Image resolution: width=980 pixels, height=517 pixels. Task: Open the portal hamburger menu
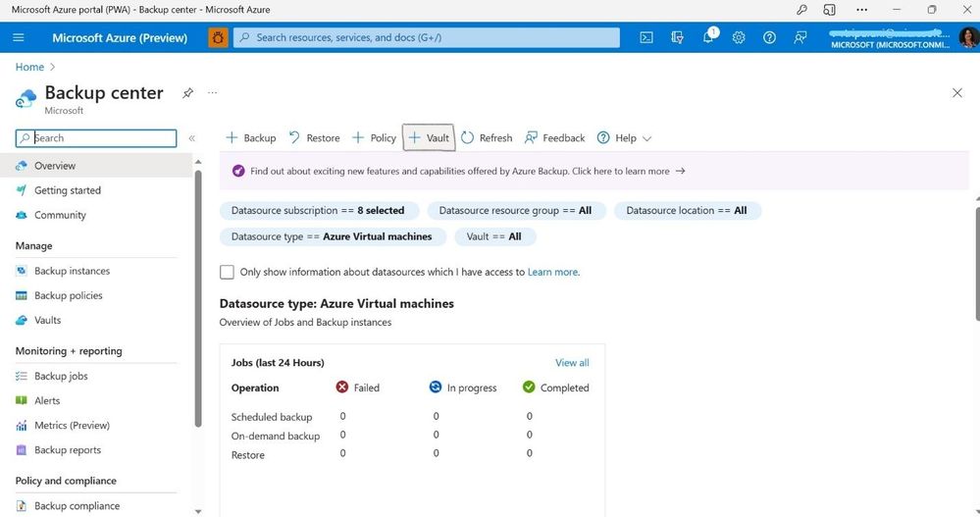pyautogui.click(x=19, y=37)
